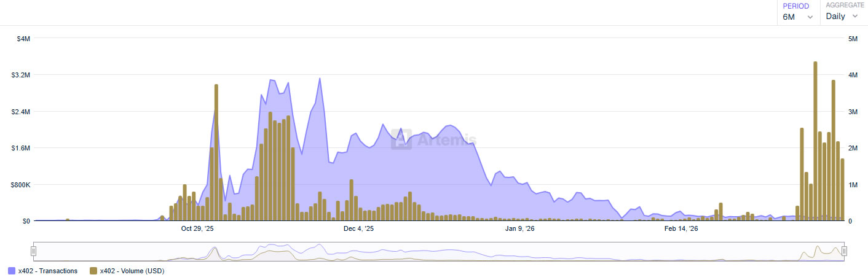Image resolution: width=868 pixels, height=280 pixels.
Task: Click the Feb 14, '26 date label
Action: pyautogui.click(x=681, y=229)
